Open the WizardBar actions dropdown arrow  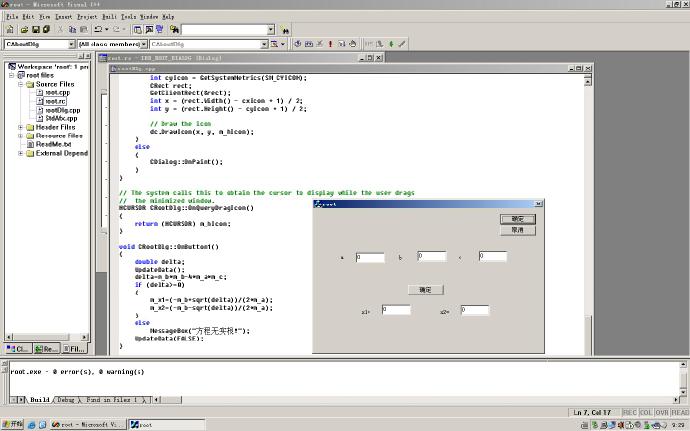pos(283,44)
